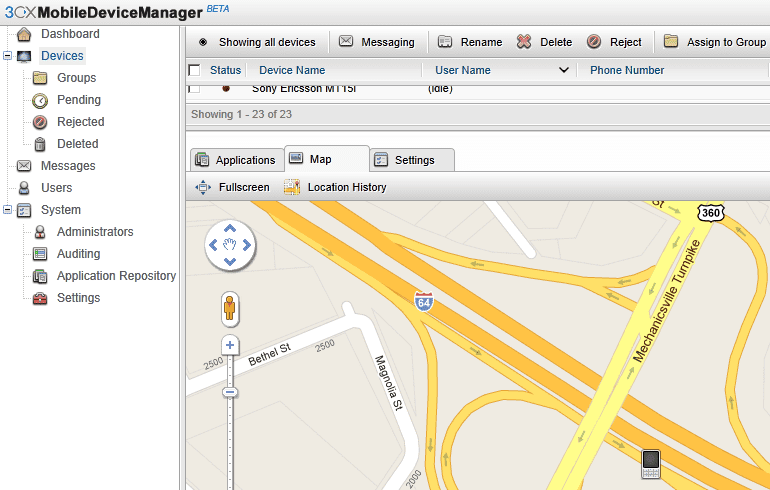Image resolution: width=770 pixels, height=490 pixels.
Task: Click the Magnolia St label on map
Action: (389, 383)
